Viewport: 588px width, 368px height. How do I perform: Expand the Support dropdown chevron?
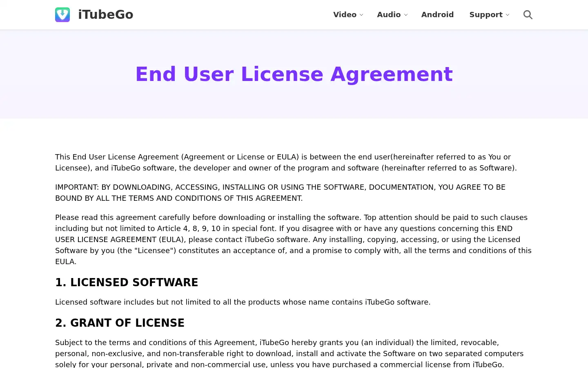coord(508,15)
